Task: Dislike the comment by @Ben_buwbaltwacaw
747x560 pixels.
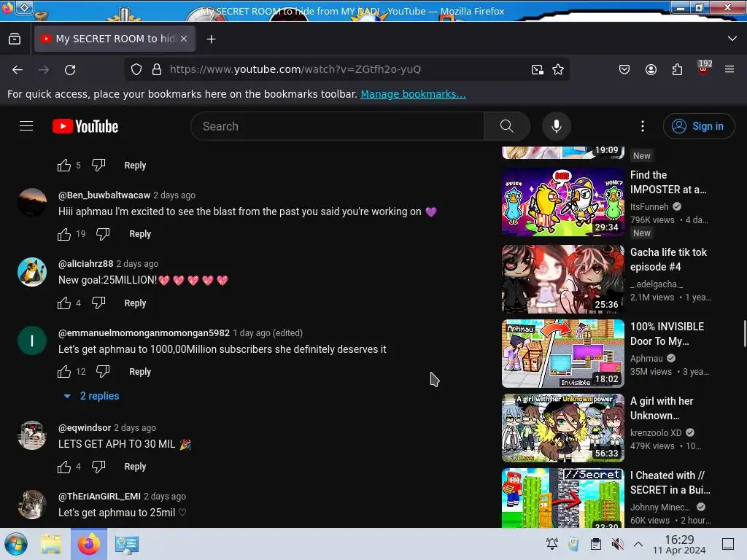Action: 103,234
